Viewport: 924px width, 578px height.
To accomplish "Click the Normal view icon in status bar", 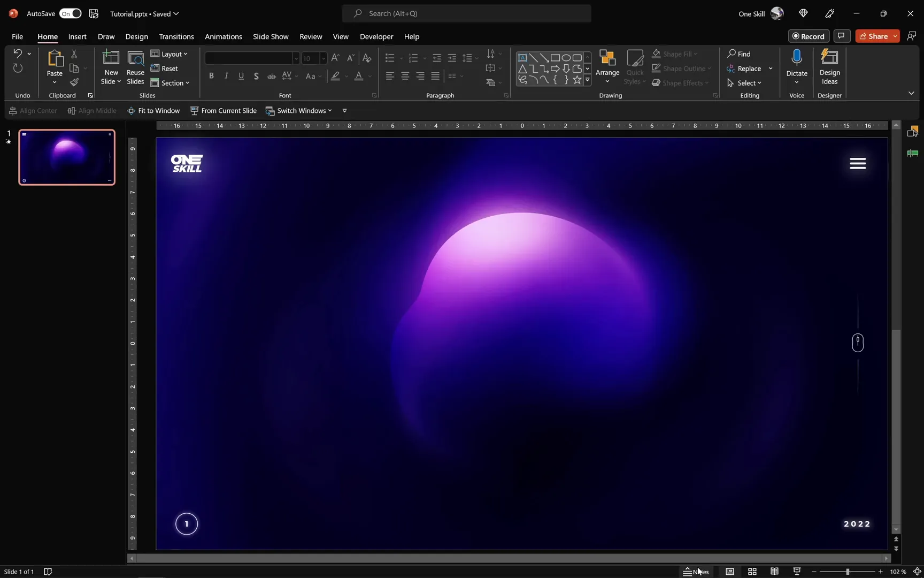I will coord(730,572).
